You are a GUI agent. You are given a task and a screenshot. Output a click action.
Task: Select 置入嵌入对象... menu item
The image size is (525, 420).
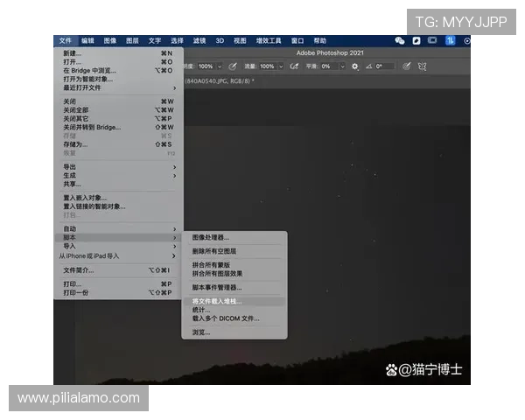pyautogui.click(x=118, y=198)
